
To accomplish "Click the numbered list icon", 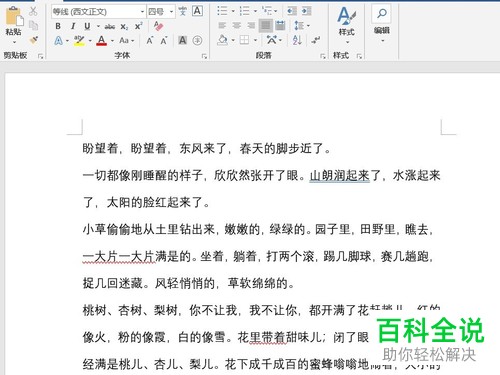I will click(x=245, y=11).
